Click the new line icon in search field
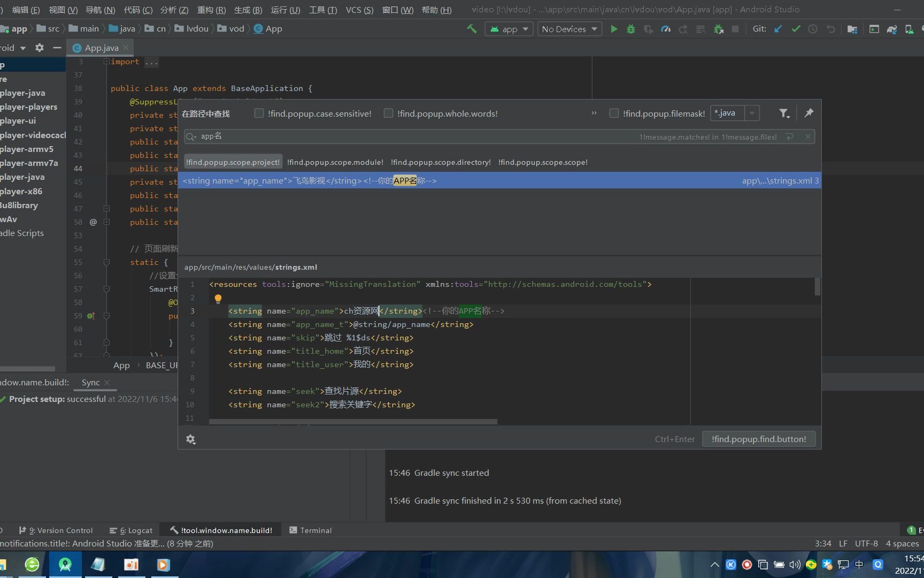The image size is (924, 578). tap(789, 136)
